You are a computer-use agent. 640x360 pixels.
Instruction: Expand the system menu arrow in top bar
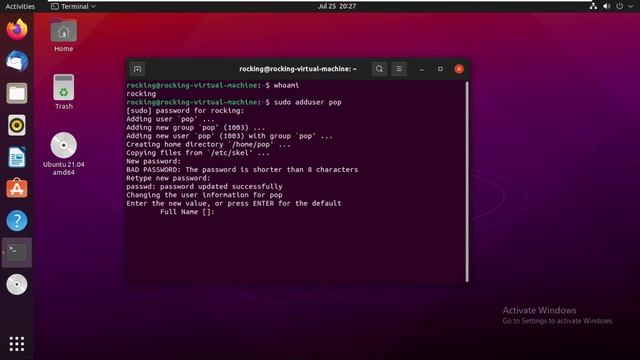(631, 6)
